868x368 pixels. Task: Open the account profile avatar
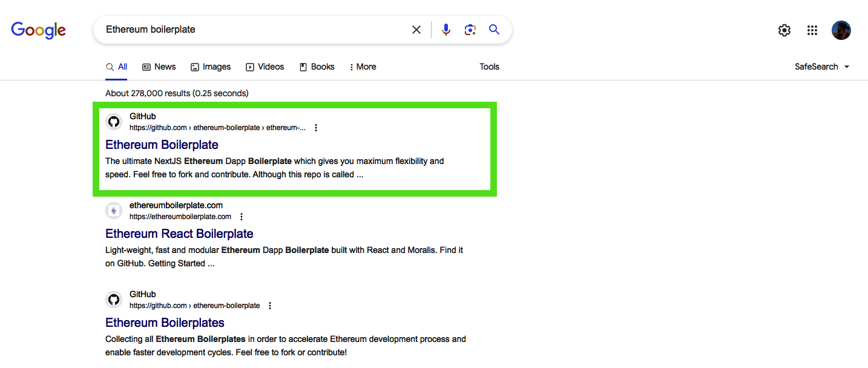click(x=841, y=30)
